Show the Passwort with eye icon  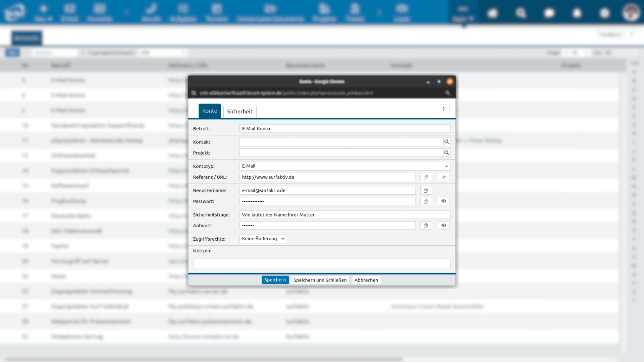point(443,201)
